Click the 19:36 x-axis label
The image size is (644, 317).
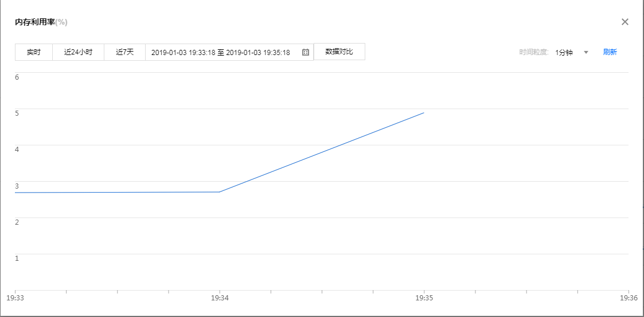[629, 298]
